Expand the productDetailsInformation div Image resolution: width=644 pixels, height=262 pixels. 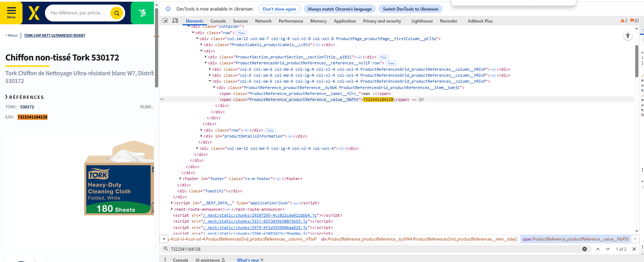point(201,136)
